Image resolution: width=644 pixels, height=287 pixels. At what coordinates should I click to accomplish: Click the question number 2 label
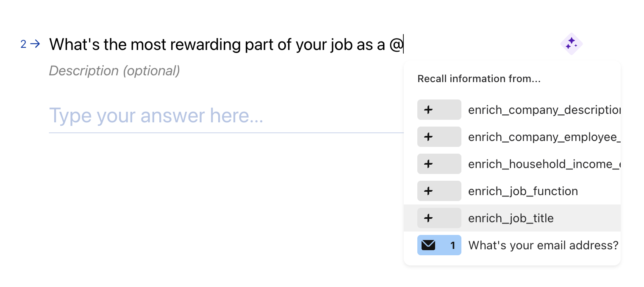click(23, 44)
